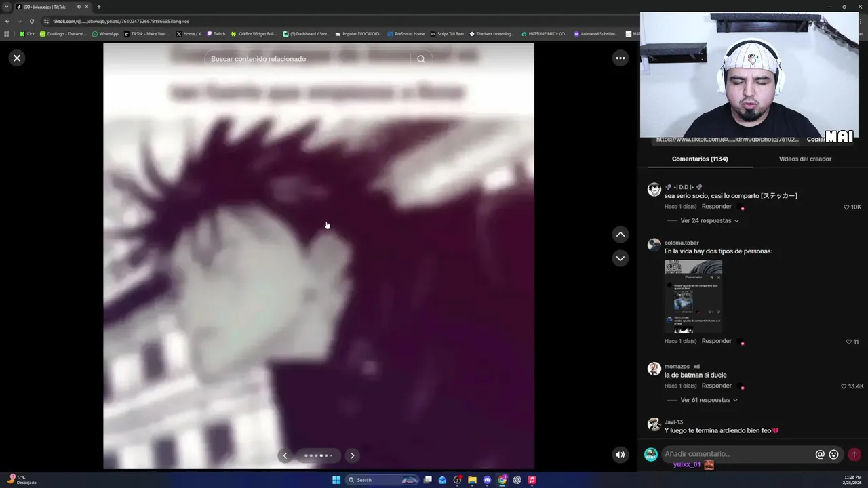Open the 'PreSonus: Home' bookmark
The width and height of the screenshot is (868, 488).
(406, 33)
